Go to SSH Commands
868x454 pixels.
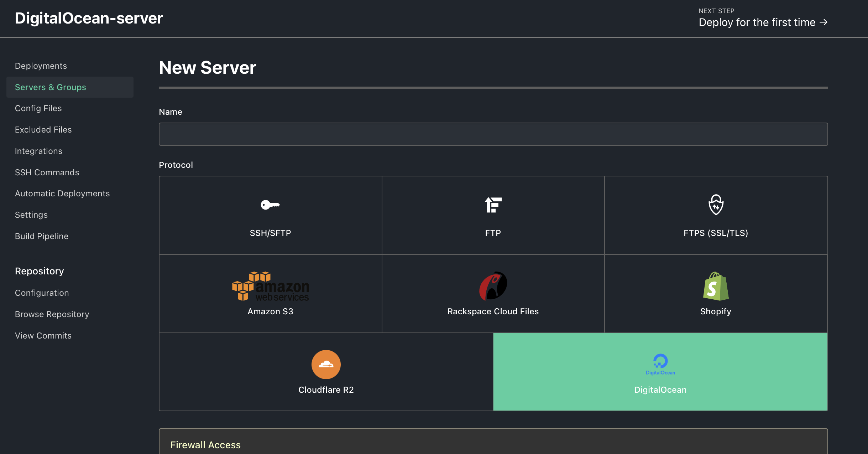[47, 172]
